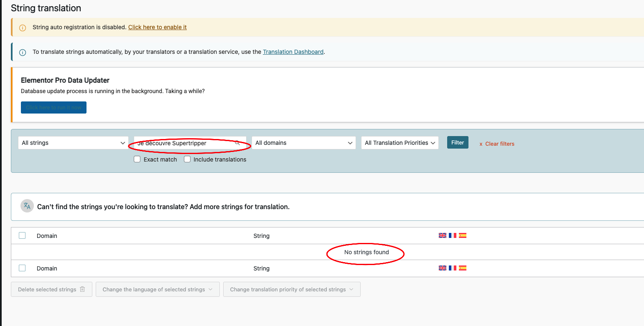Expand the All domains dropdown
Image resolution: width=644 pixels, height=326 pixels.
[304, 143]
